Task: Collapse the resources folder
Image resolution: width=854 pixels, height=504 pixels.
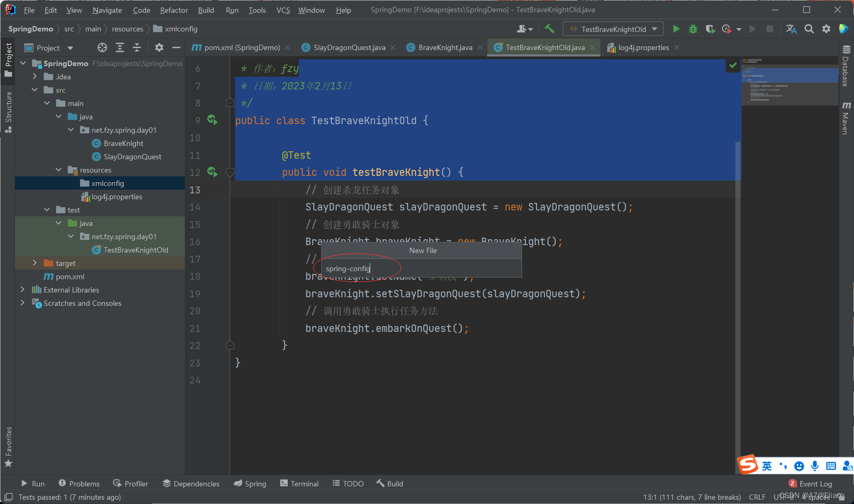Action: coord(59,169)
